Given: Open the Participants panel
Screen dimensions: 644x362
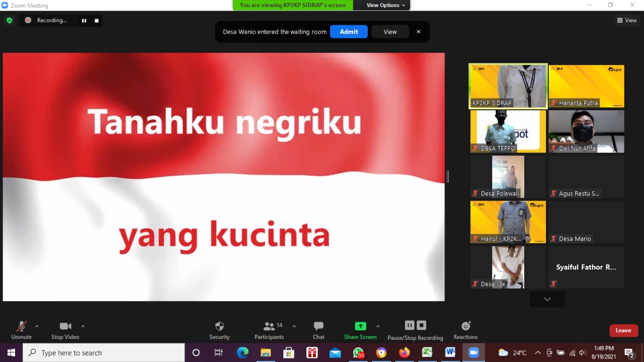Looking at the screenshot, I should click(269, 326).
